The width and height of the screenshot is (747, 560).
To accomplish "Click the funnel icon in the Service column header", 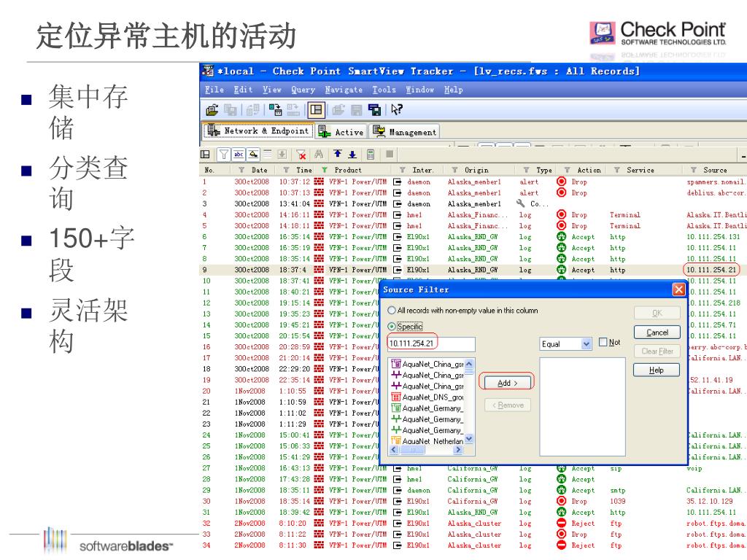I will coord(617,170).
